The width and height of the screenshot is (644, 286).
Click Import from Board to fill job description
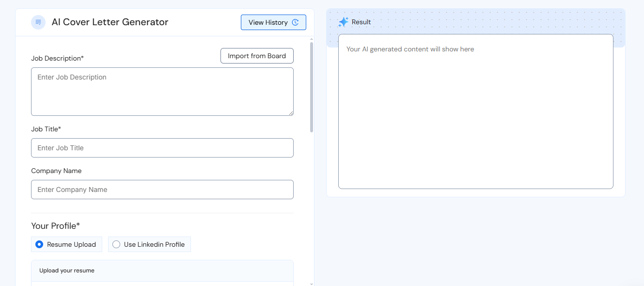pyautogui.click(x=257, y=56)
